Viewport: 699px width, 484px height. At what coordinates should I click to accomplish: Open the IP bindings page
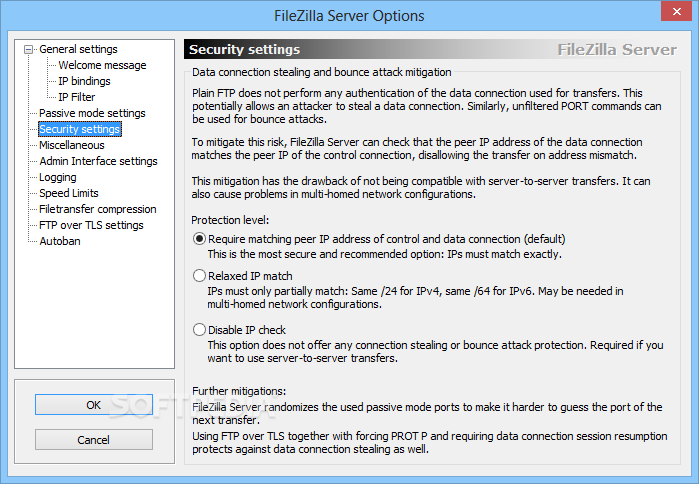(x=84, y=81)
